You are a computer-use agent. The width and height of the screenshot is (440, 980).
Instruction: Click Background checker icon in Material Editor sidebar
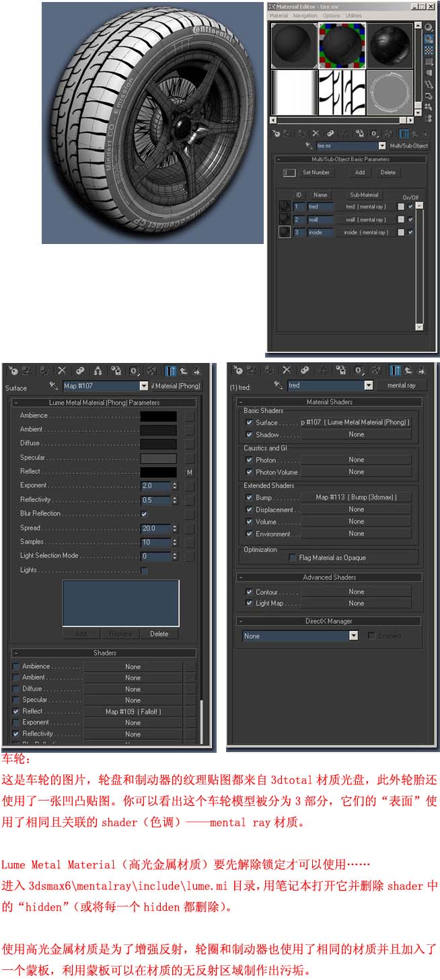click(x=428, y=51)
